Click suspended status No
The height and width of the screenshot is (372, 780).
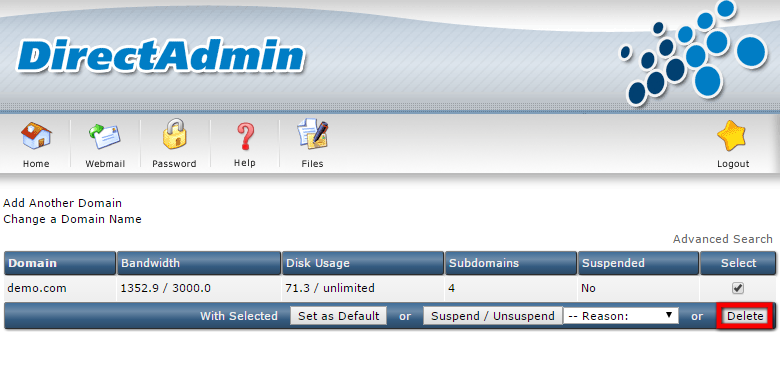pyautogui.click(x=588, y=288)
